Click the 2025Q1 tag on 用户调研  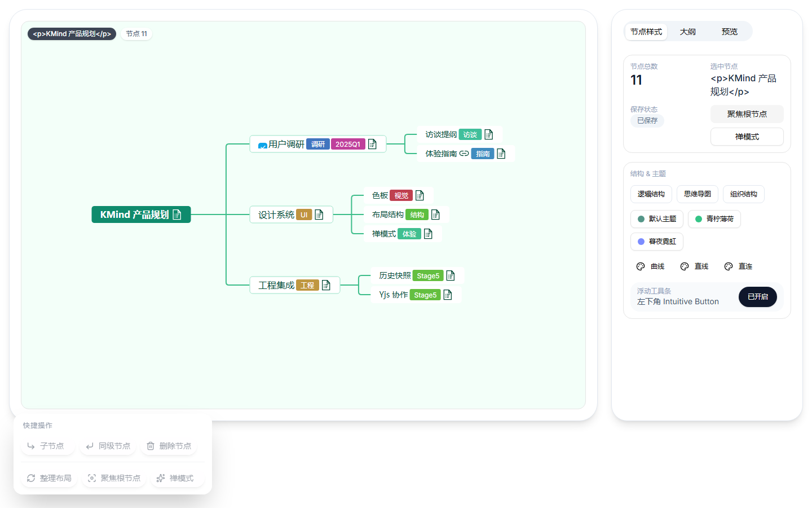click(x=348, y=144)
